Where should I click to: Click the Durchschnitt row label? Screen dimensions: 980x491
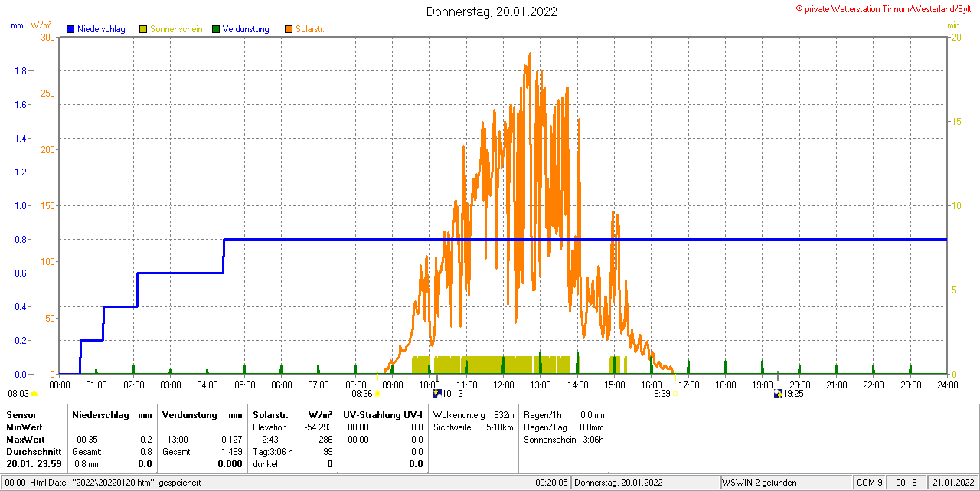click(x=33, y=452)
